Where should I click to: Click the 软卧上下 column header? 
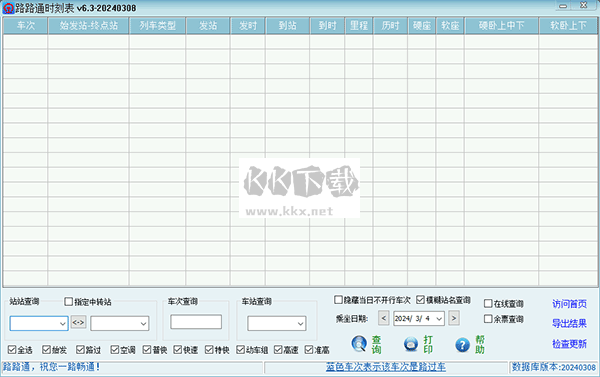[x=568, y=26]
